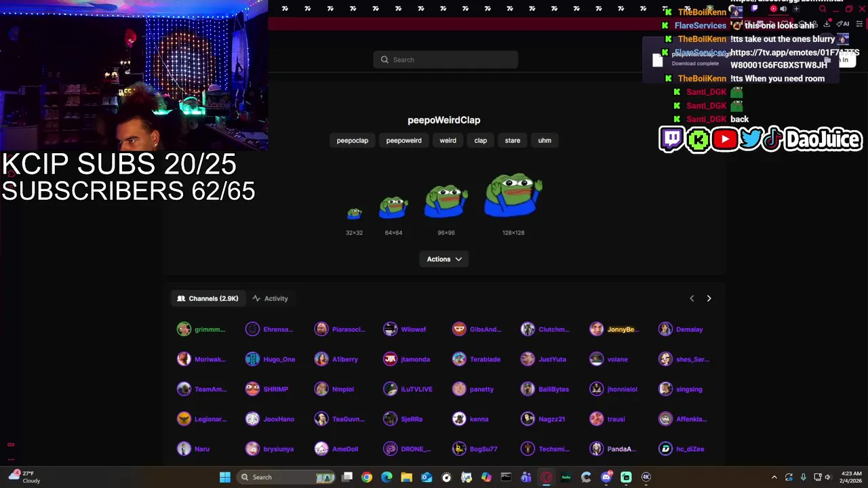868x488 pixels.
Task: Open channel jhonnielol
Action: click(x=614, y=389)
